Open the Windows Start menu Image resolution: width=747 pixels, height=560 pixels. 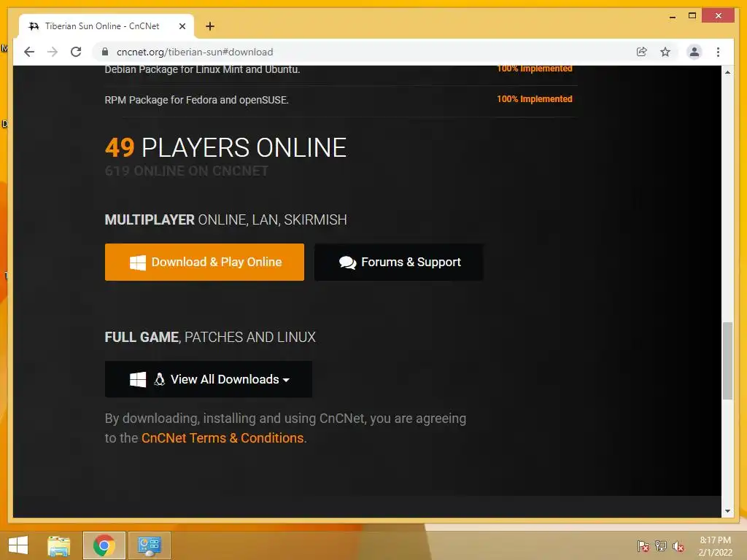pyautogui.click(x=18, y=545)
